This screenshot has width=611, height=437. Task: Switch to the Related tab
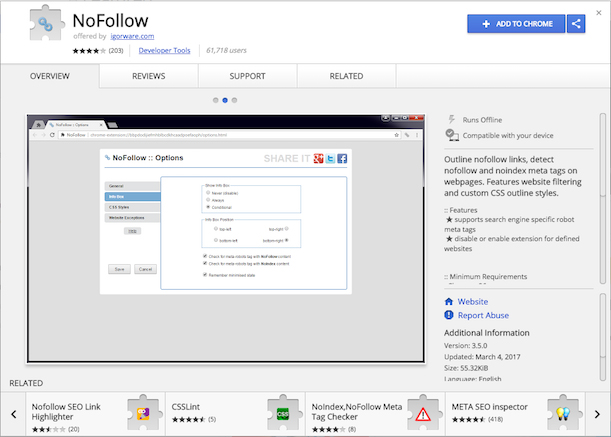346,76
